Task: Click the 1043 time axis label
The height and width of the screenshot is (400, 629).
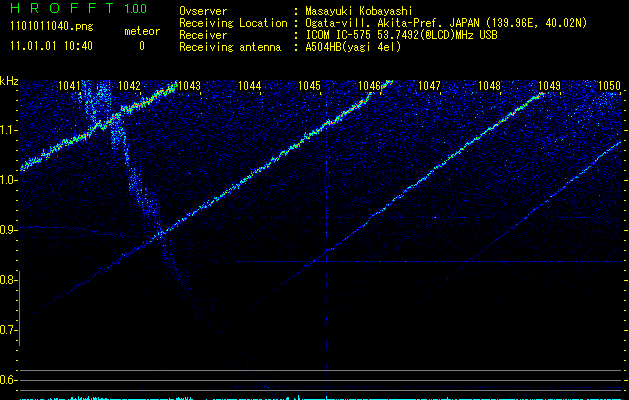Action: tap(189, 85)
